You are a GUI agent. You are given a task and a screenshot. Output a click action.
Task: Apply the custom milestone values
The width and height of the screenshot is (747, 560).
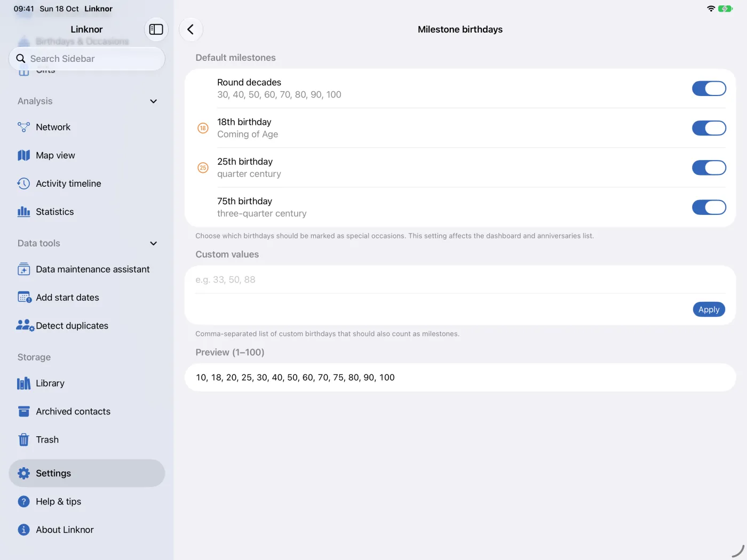tap(709, 309)
